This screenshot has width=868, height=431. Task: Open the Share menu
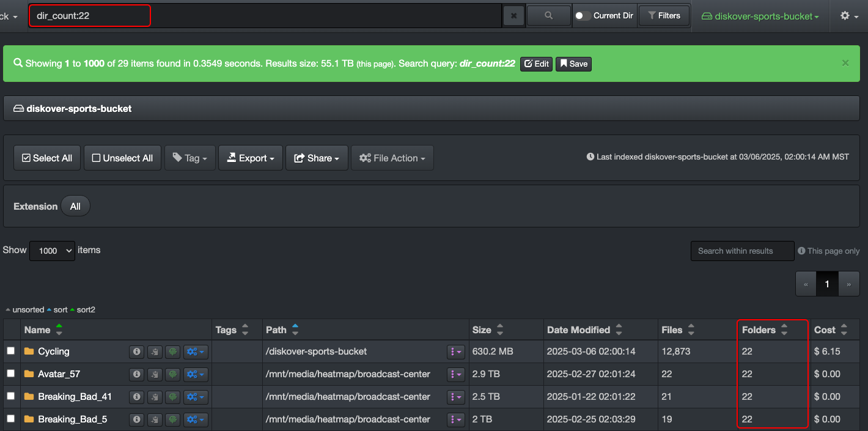[317, 158]
